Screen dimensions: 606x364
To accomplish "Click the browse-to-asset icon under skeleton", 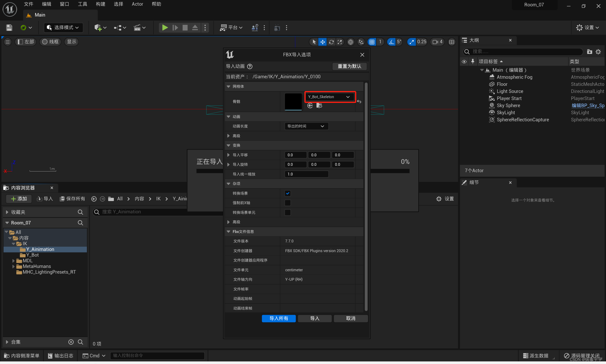I will pos(319,106).
